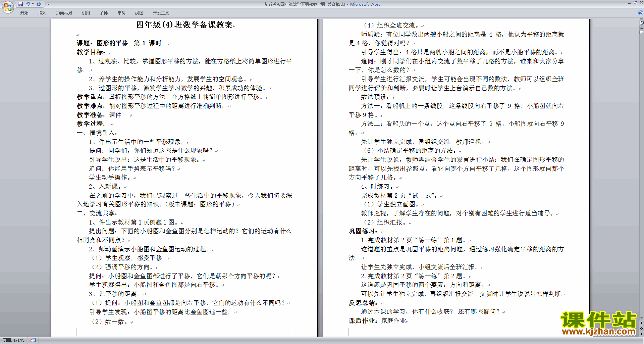644x344 pixels.
Task: Click the line 课题: 图形的平移 第1课时
Action: tap(119, 43)
